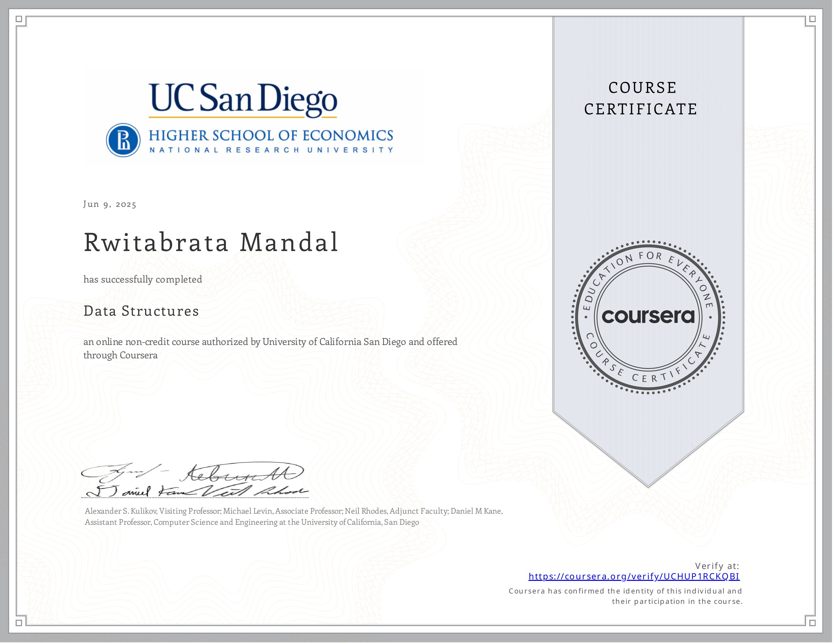The image size is (834, 644).
Task: Click 'an online non-credit course authorized' sentence
Action: coord(270,341)
